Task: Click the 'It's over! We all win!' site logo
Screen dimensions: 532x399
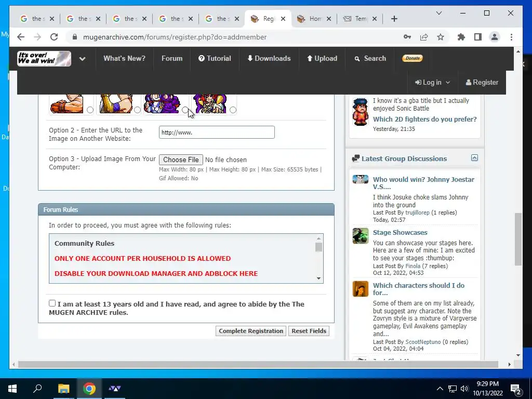Action: tap(44, 58)
